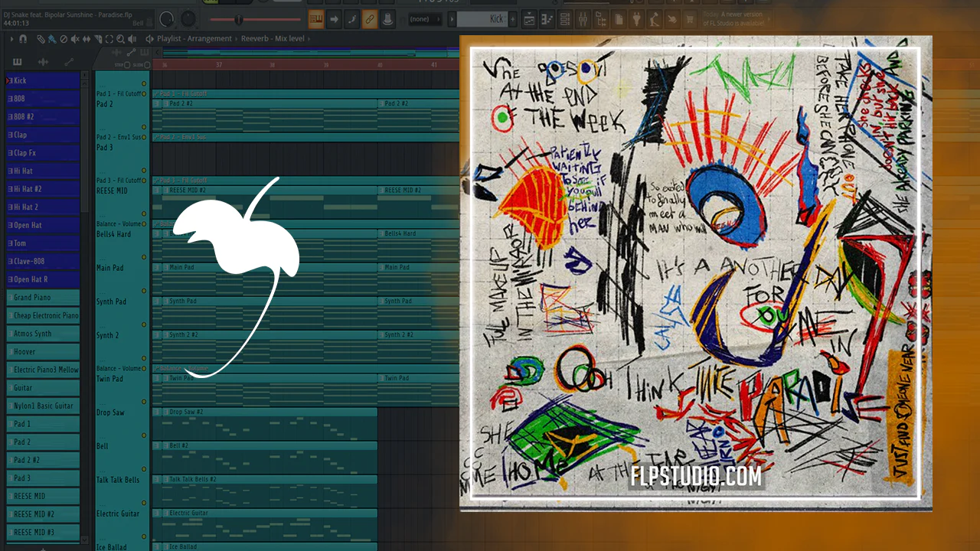Select the Clap Fx pattern in picker
Screen dimensions: 980x551
tap(43, 153)
